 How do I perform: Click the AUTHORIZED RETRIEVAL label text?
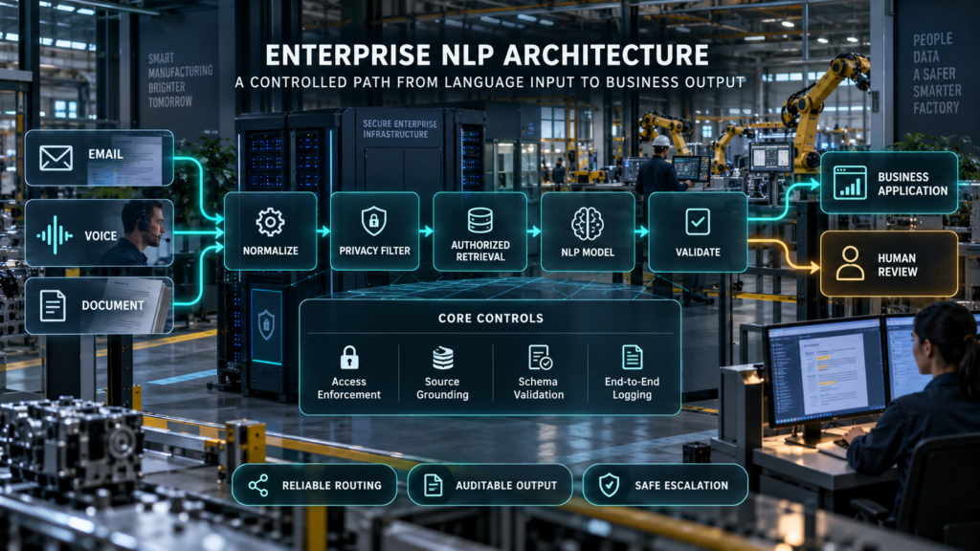[480, 251]
